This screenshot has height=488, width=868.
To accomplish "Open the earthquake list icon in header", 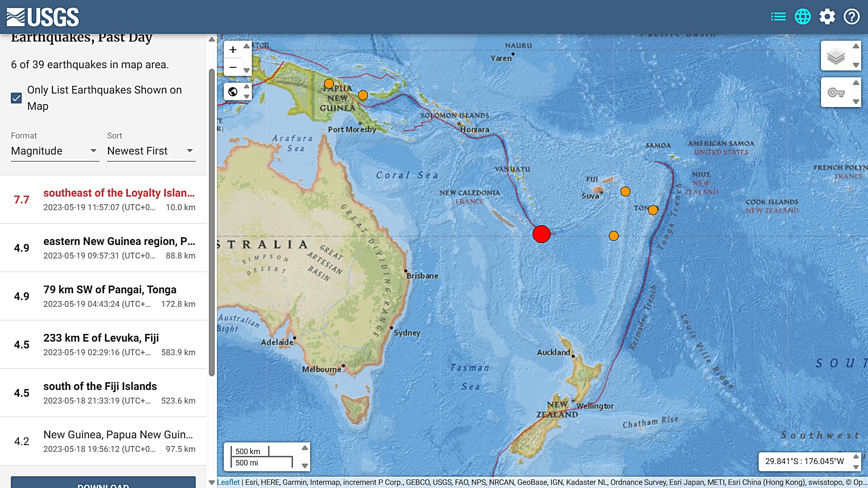I will tap(778, 17).
